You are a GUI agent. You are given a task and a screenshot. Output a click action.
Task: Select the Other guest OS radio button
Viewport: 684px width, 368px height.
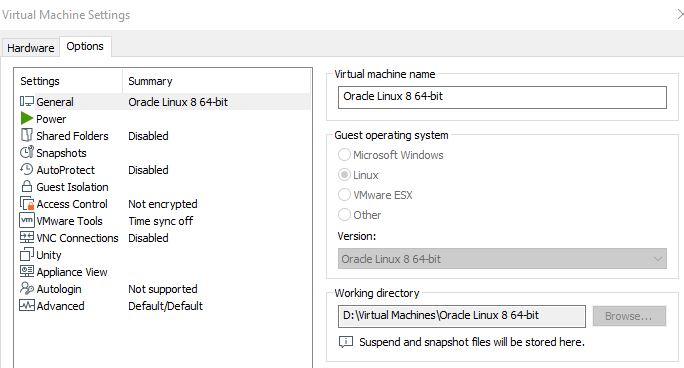pyautogui.click(x=344, y=215)
